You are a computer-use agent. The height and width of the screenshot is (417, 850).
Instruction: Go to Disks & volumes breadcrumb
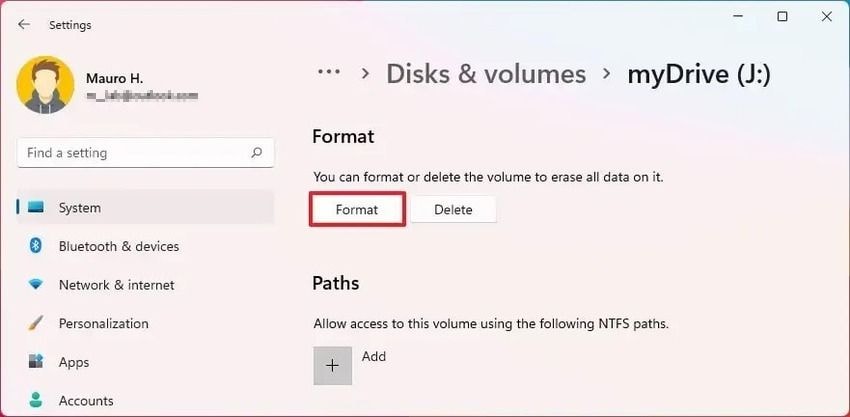click(486, 74)
